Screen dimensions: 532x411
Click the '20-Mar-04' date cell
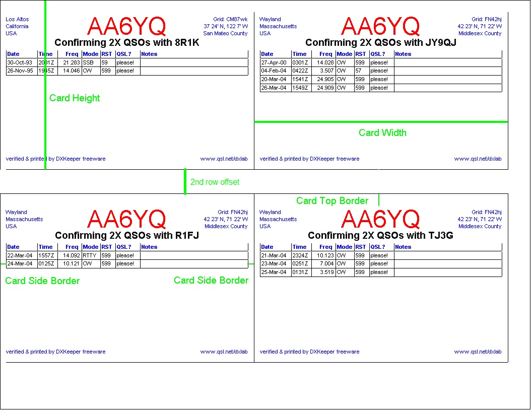(276, 80)
